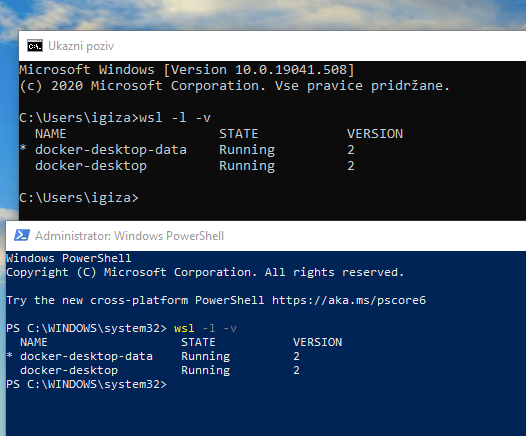
Task: Click the desktop wallpaper above the windows
Action: (x=262, y=14)
